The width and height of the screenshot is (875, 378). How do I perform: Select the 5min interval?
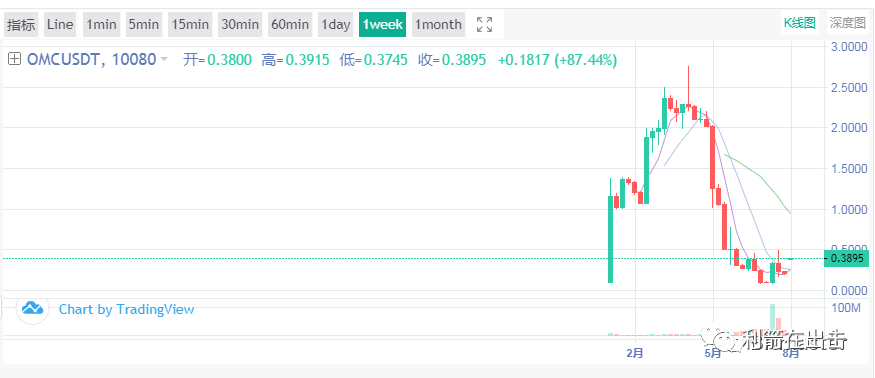(x=144, y=25)
